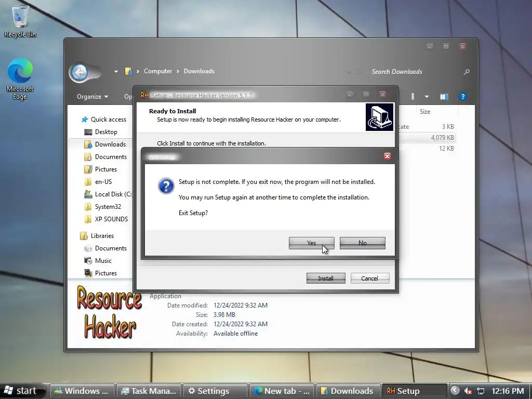This screenshot has width=532, height=399.
Task: Select Documents under Quick access
Action: [105, 157]
